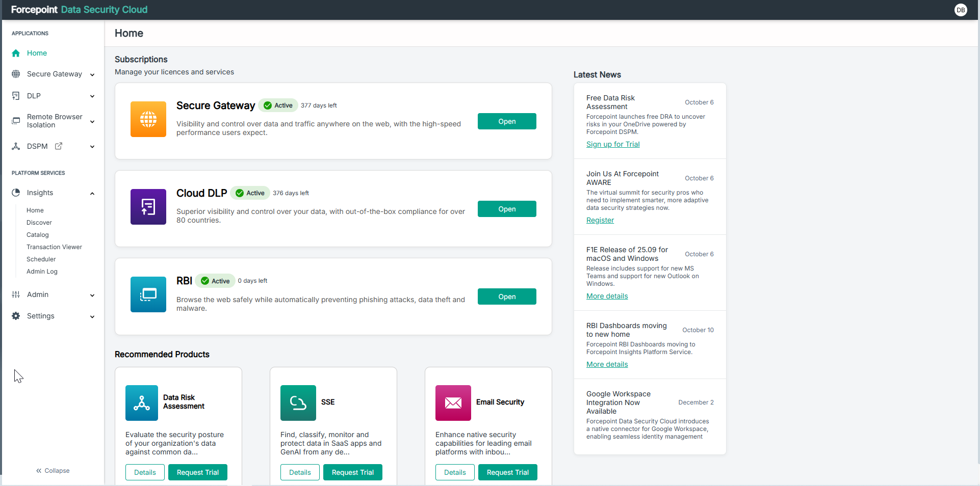Image resolution: width=980 pixels, height=486 pixels.
Task: Request Trial for Email Security
Action: pos(507,472)
